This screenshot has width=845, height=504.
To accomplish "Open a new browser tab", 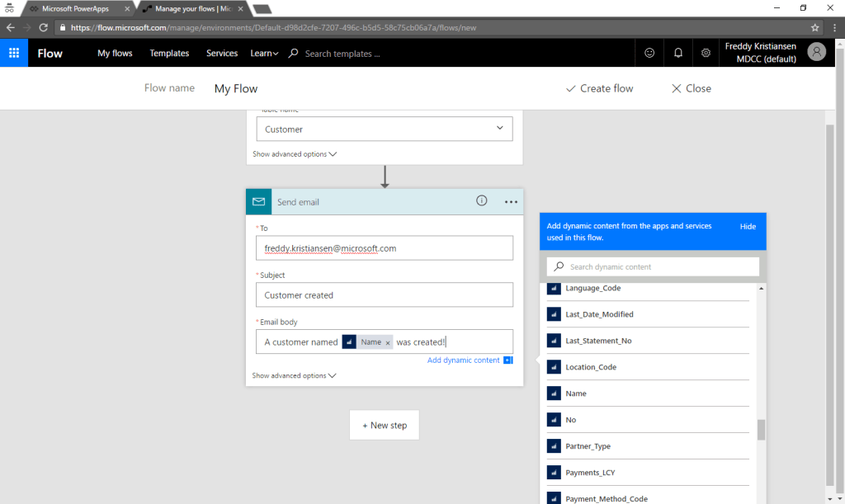I will tap(262, 9).
